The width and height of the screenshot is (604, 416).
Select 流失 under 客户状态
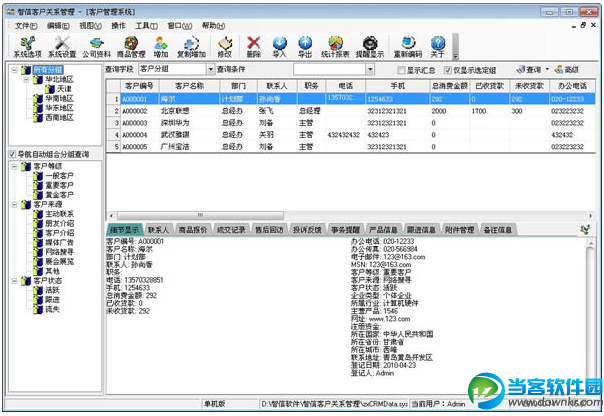click(52, 309)
